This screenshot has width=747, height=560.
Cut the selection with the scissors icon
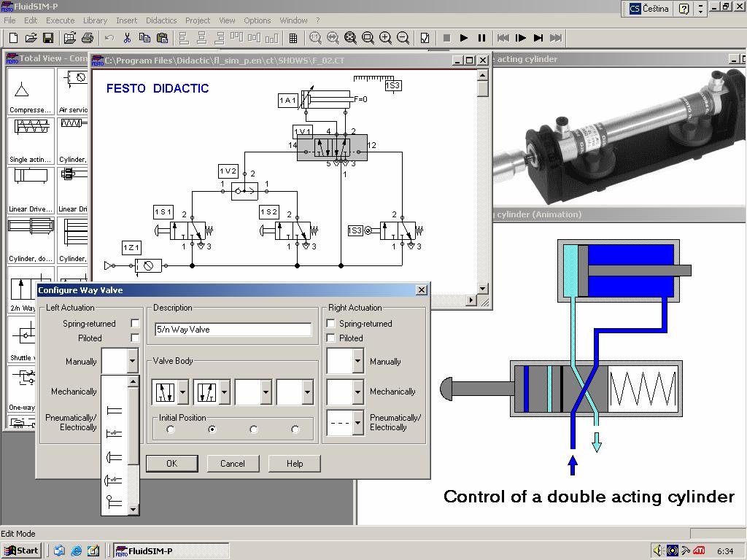tap(127, 38)
